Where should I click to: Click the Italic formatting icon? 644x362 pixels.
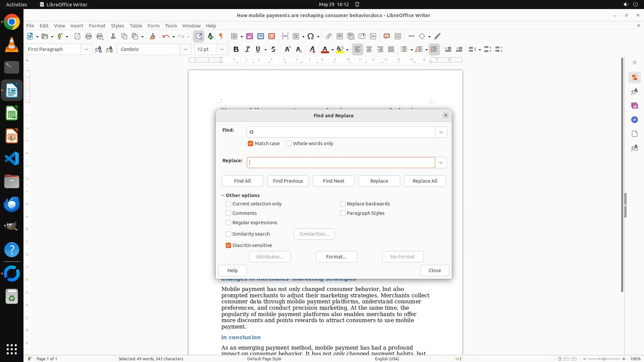point(247,50)
